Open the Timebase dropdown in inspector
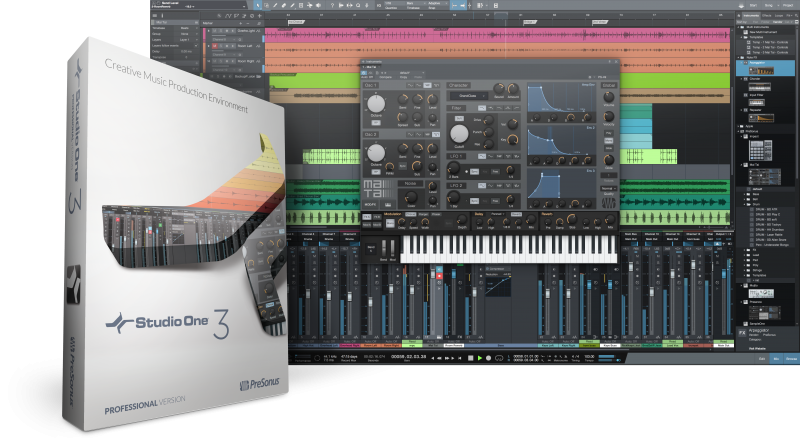The height and width of the screenshot is (445, 800). [186, 28]
